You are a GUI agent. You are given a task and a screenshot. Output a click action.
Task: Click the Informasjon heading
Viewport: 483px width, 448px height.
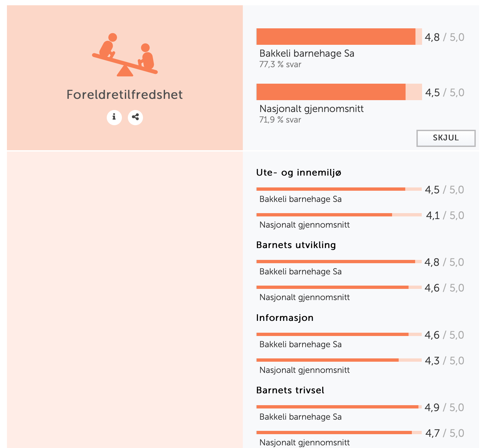[285, 318]
